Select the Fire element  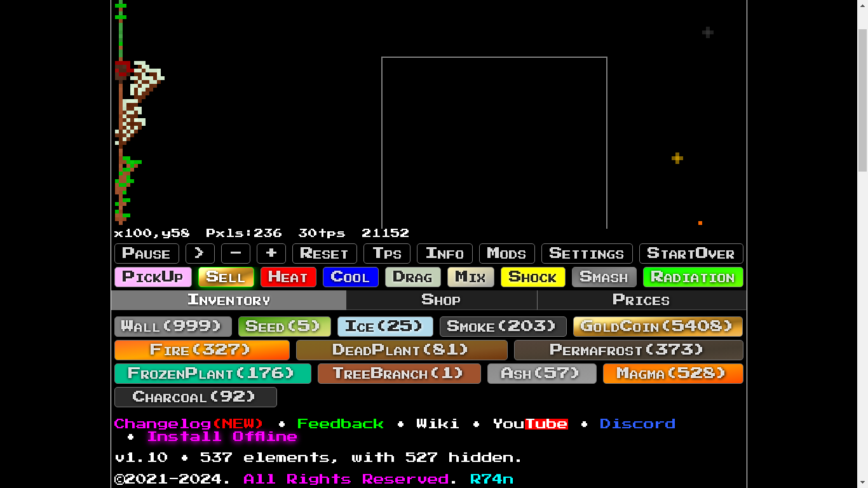(x=201, y=349)
